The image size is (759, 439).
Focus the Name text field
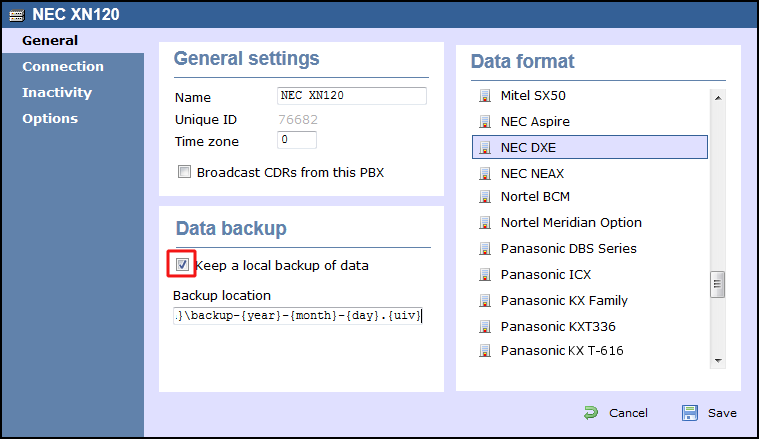(x=351, y=96)
